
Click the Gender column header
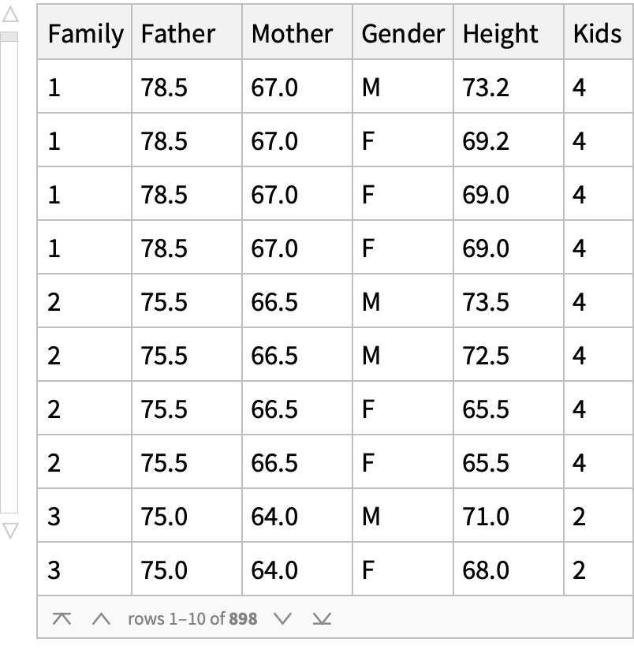(x=402, y=34)
